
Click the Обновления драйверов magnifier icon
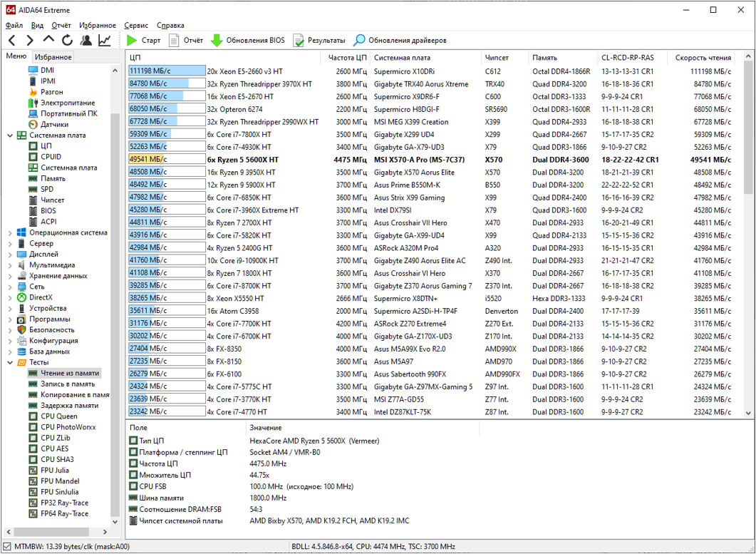click(x=359, y=41)
